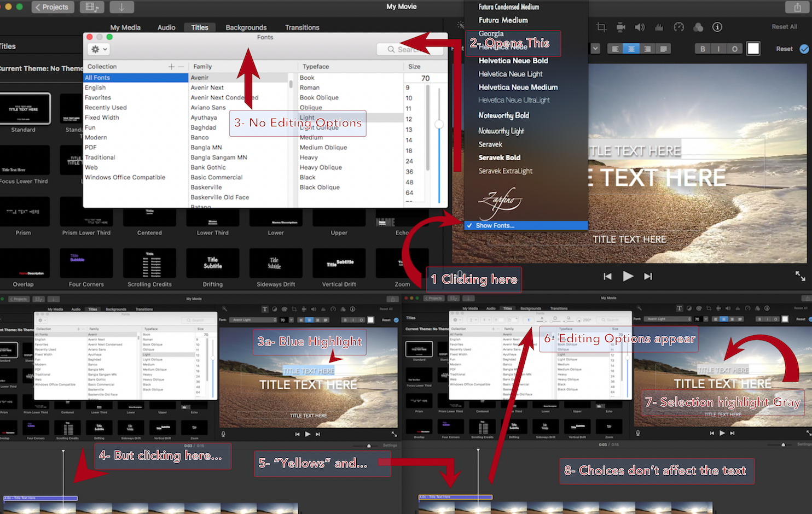Toggle bold formatting with the B button
Screen dimensions: 812x514
pos(703,48)
